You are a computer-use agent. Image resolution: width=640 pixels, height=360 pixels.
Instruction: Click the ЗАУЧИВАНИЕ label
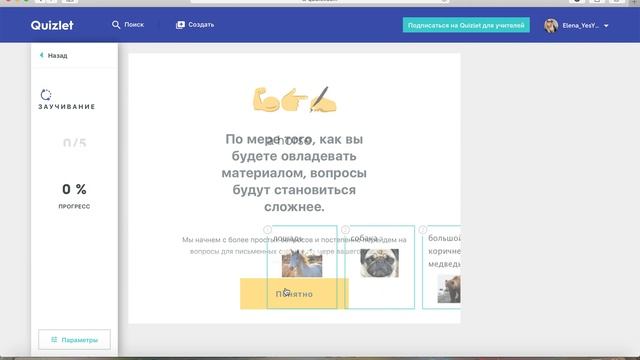coord(67,107)
